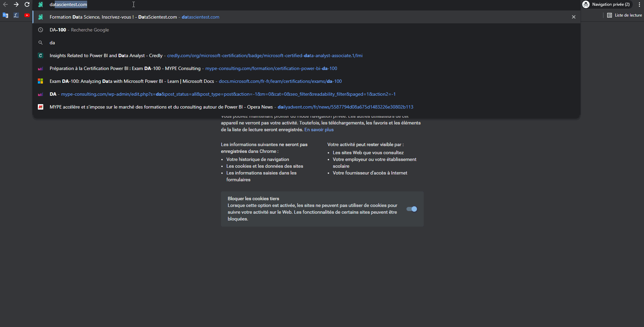Viewport: 644px width, 327px height.
Task: Open the YouTube bookmark icon
Action: 27,15
